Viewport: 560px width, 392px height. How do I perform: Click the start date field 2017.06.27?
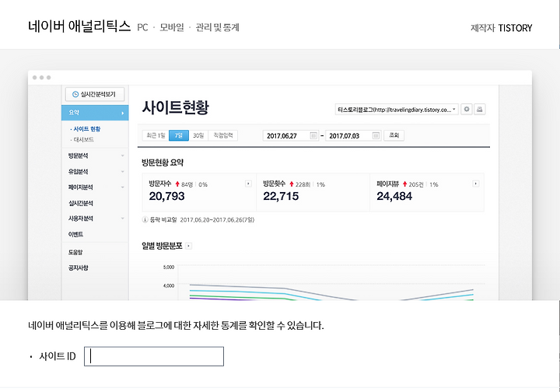(x=290, y=135)
